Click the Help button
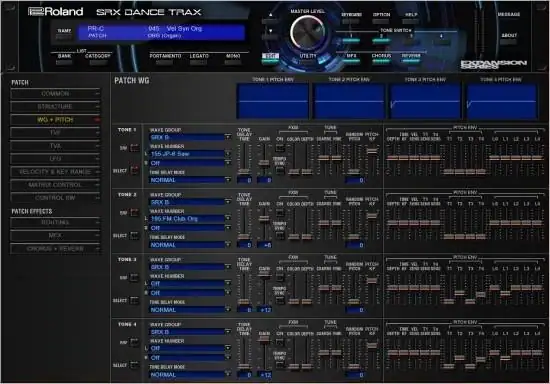The image size is (550, 384). (x=411, y=21)
